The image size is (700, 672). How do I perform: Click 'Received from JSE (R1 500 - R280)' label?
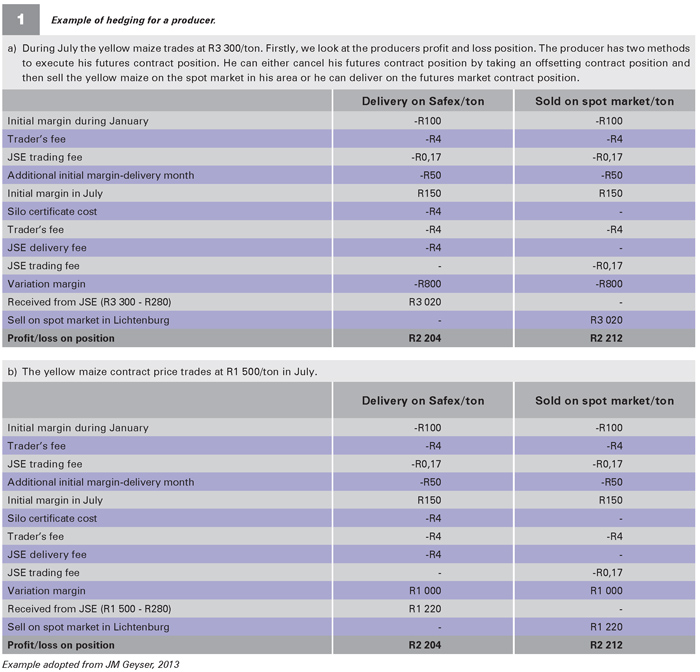89,609
